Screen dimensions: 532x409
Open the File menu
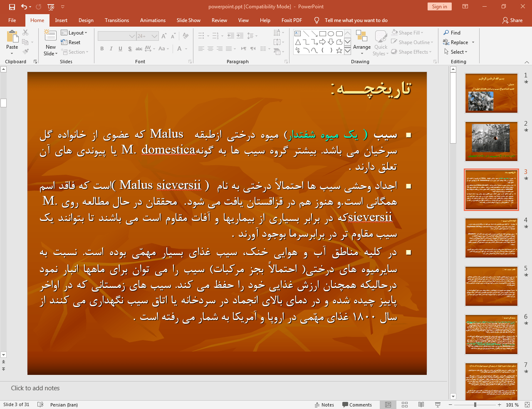click(12, 20)
